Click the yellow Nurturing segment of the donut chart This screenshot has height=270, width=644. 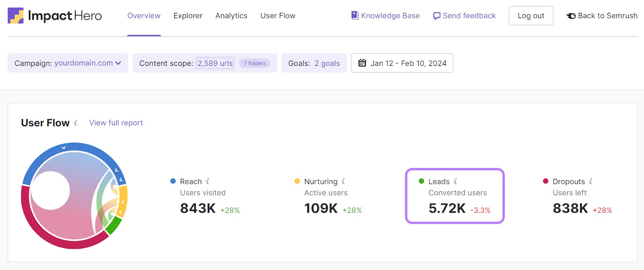[124, 201]
